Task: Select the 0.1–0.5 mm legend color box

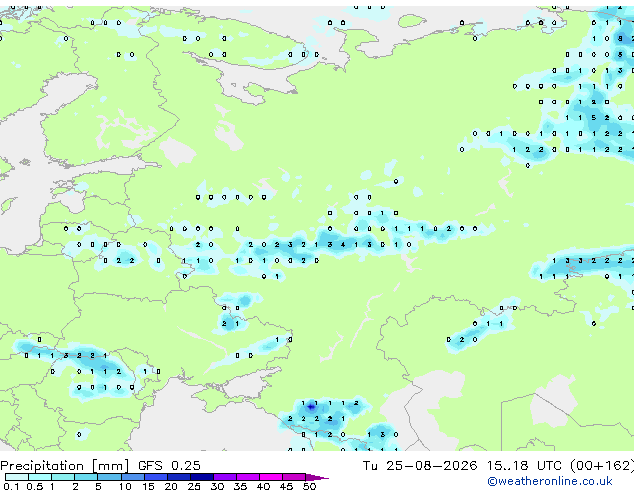Action: pos(17,477)
